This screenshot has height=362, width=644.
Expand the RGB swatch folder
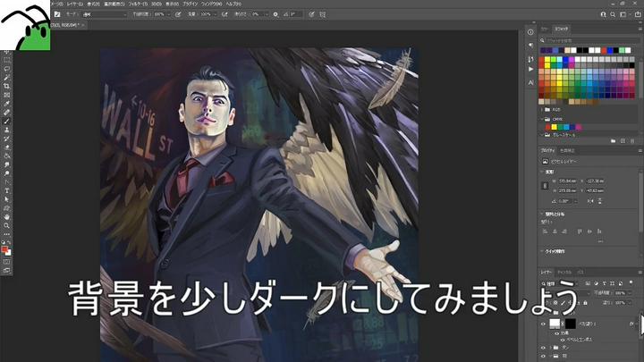543,110
